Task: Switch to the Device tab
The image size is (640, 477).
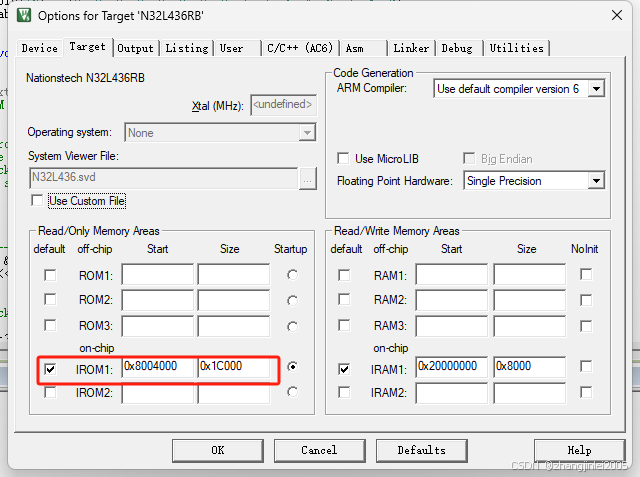Action: [x=40, y=48]
